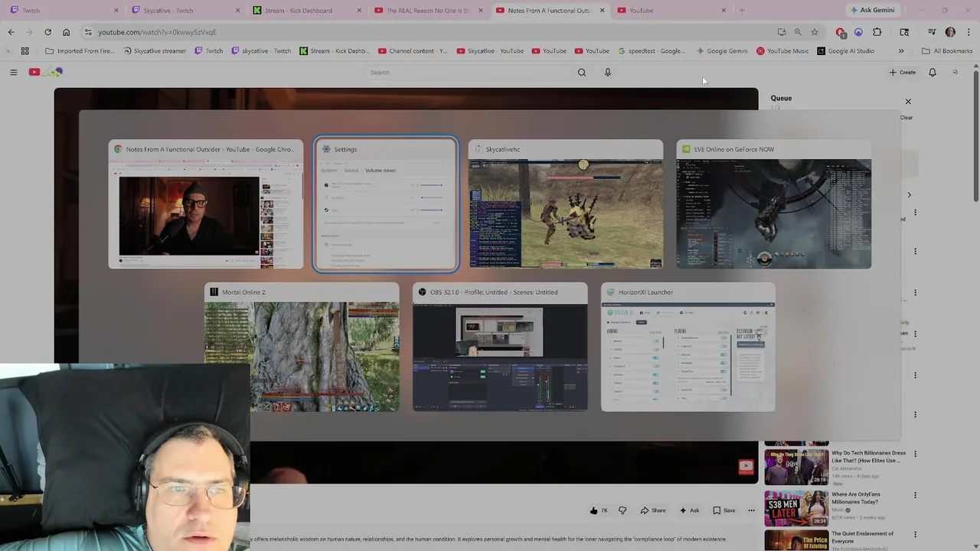Switch to the Settings window thumbnail
The image size is (980, 551).
pyautogui.click(x=386, y=204)
